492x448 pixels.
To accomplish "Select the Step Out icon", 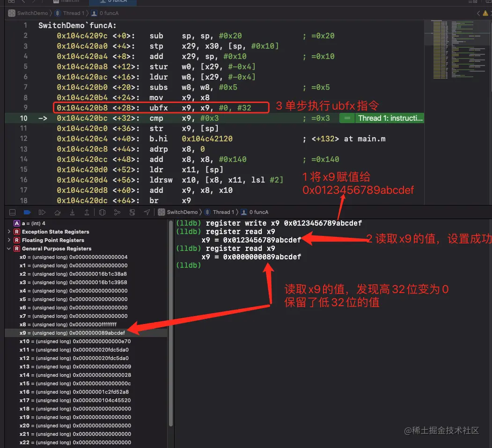I will click(x=87, y=212).
